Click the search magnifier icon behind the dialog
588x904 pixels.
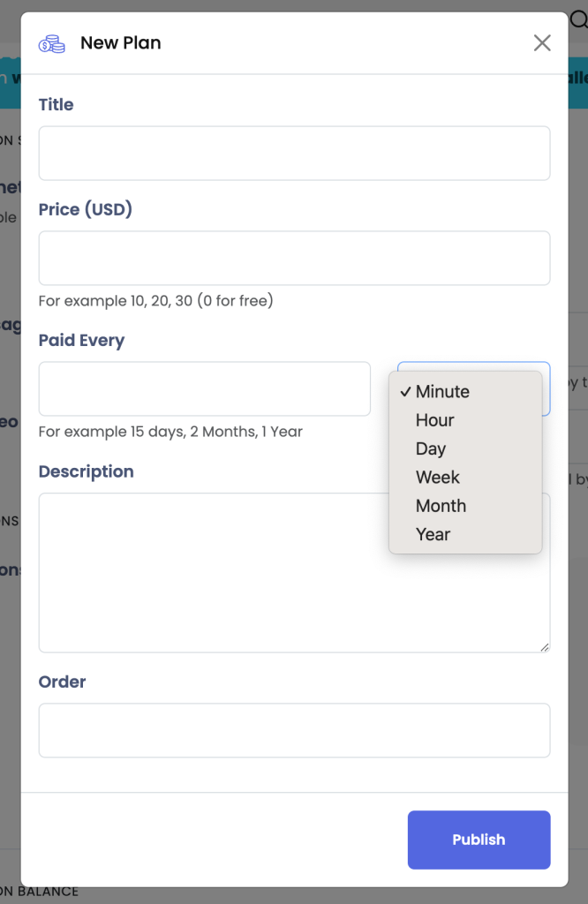[579, 19]
